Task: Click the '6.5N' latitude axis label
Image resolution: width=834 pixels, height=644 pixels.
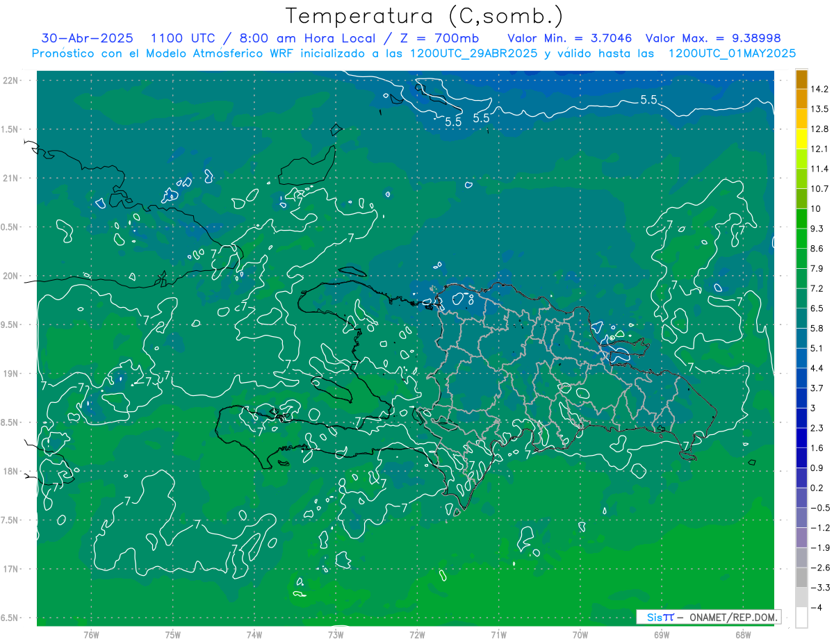Action: (10, 618)
